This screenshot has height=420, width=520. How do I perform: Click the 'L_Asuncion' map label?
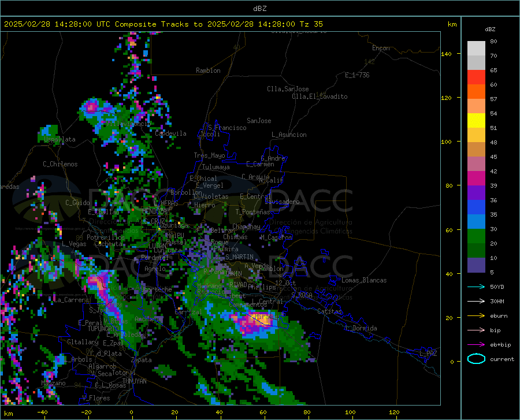[x=289, y=135]
